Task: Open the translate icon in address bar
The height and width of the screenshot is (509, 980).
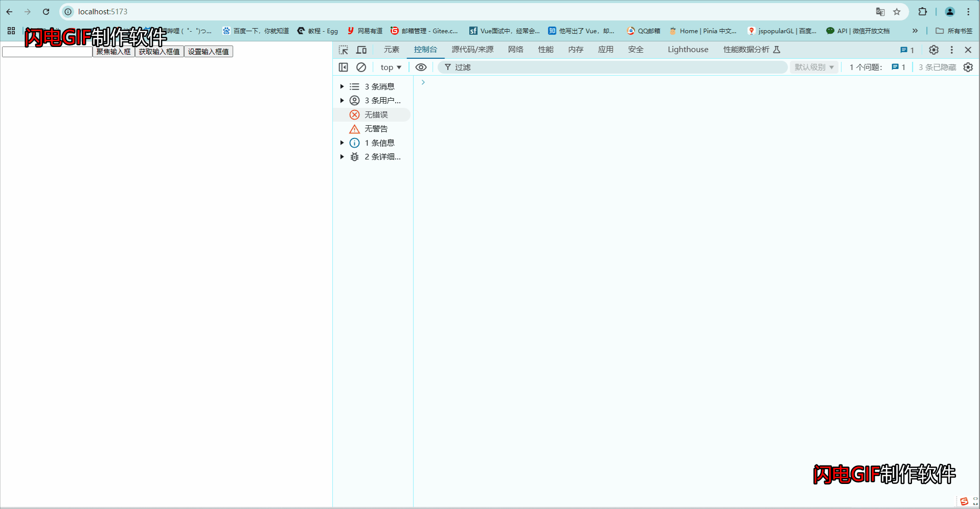Action: (879, 11)
